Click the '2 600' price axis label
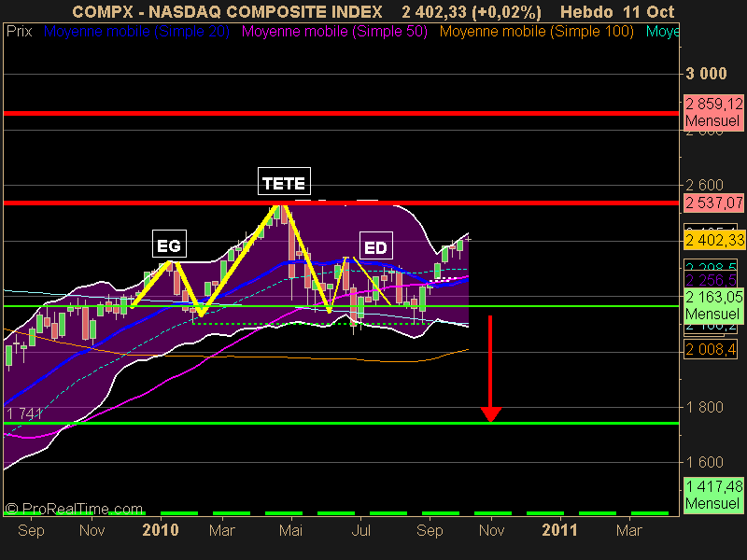Image resolution: width=747 pixels, height=560 pixels. click(705, 185)
